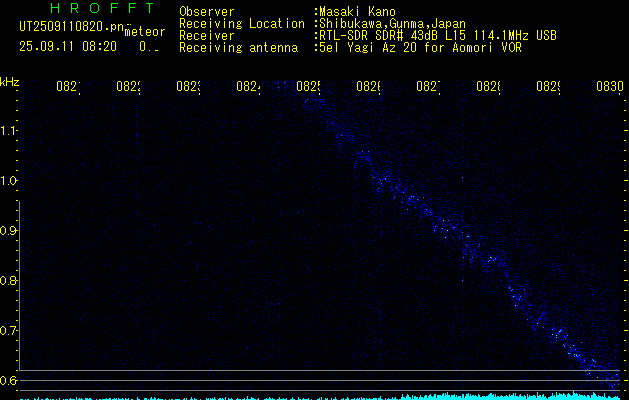This screenshot has height=400, width=629.
Task: Click the 0821 time marker
Action: click(x=68, y=87)
